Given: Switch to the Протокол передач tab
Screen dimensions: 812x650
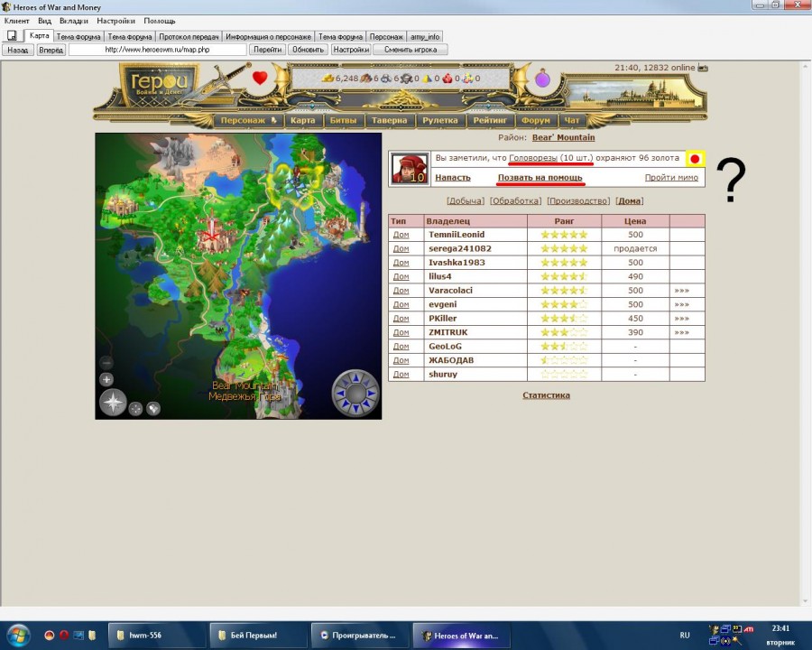Looking at the screenshot, I should pos(189,37).
